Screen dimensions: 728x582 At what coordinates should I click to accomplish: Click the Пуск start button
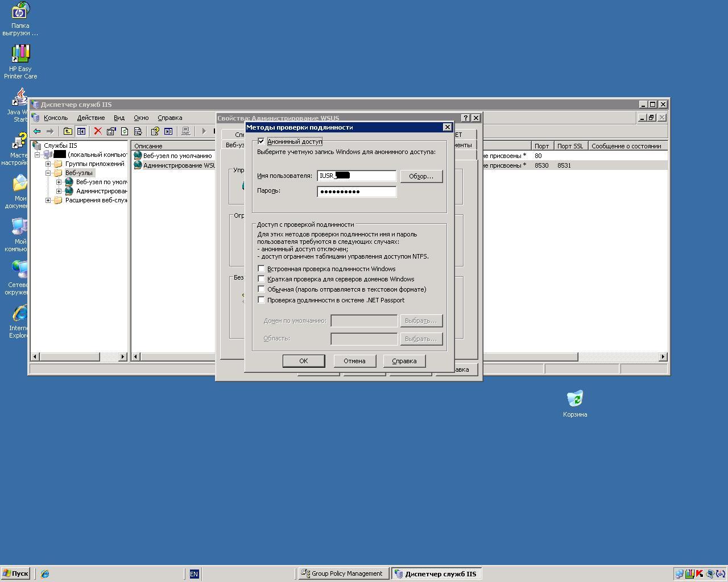[15, 574]
